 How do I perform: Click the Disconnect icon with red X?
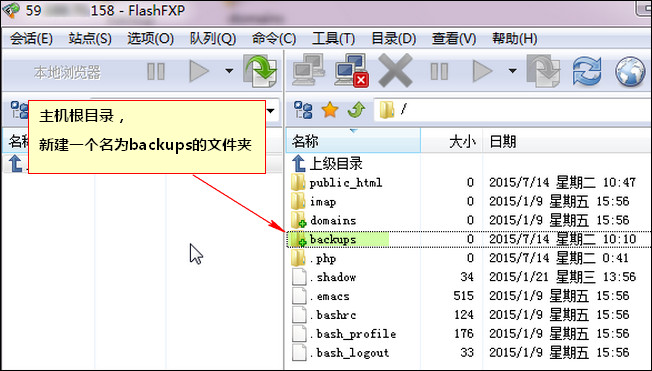tap(352, 71)
